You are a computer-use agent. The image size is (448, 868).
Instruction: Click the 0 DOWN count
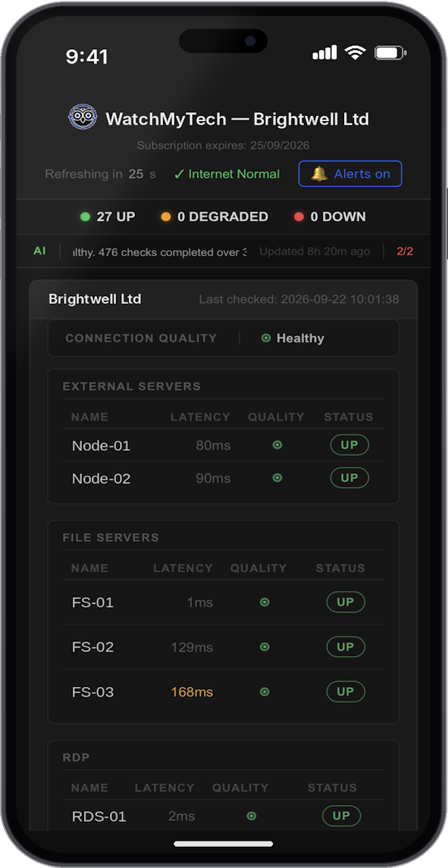click(338, 217)
